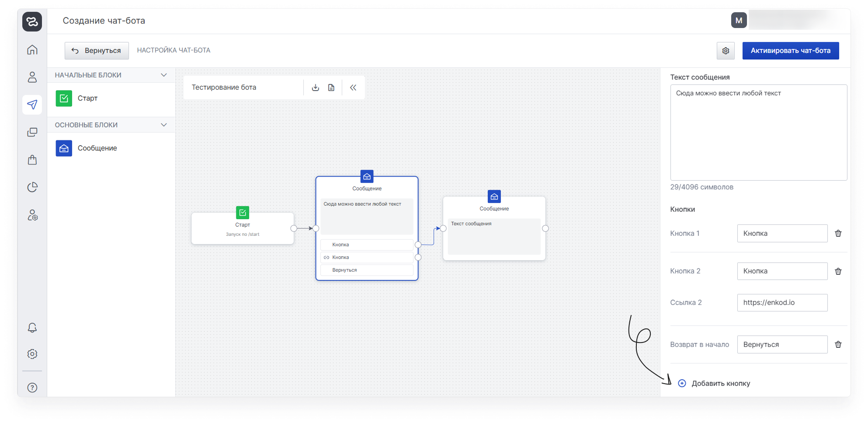Delete Кнопка 1 with trash icon

[x=838, y=233]
